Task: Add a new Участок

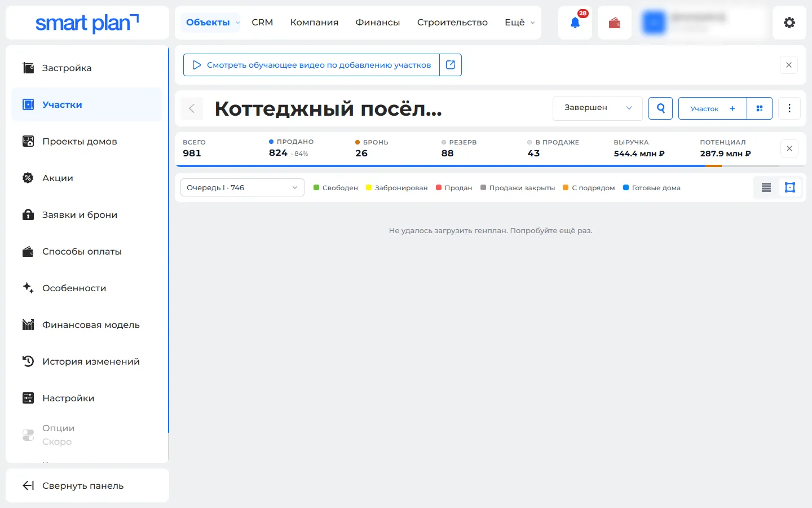Action: pyautogui.click(x=713, y=108)
